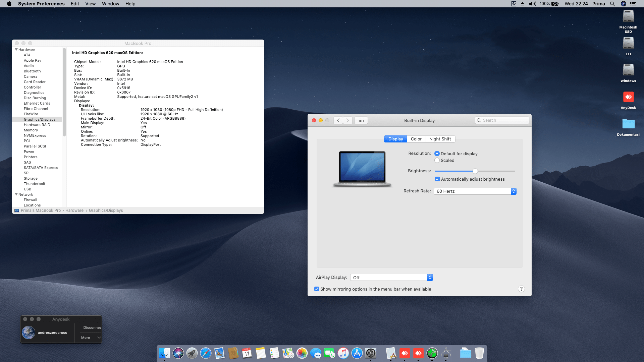This screenshot has height=362, width=644.
Task: Open the EFI drive icon on desktop
Action: coord(628,44)
